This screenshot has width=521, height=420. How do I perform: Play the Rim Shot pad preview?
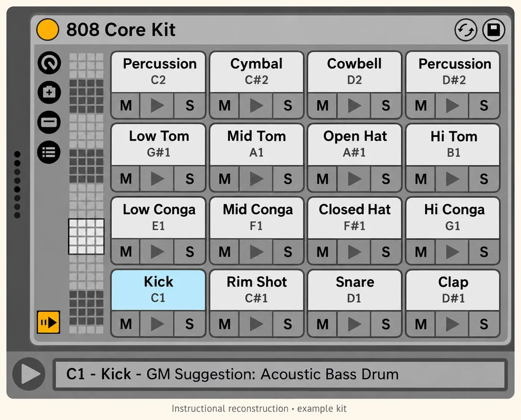(256, 324)
